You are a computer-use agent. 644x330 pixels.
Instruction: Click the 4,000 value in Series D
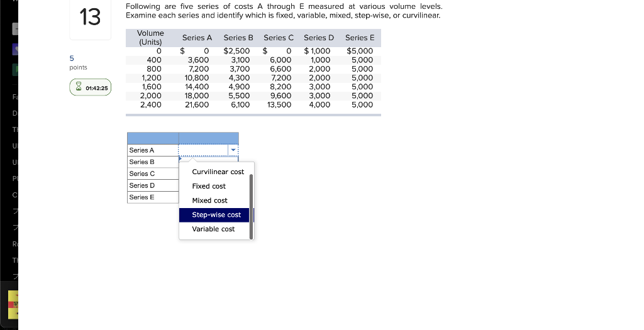(x=319, y=105)
